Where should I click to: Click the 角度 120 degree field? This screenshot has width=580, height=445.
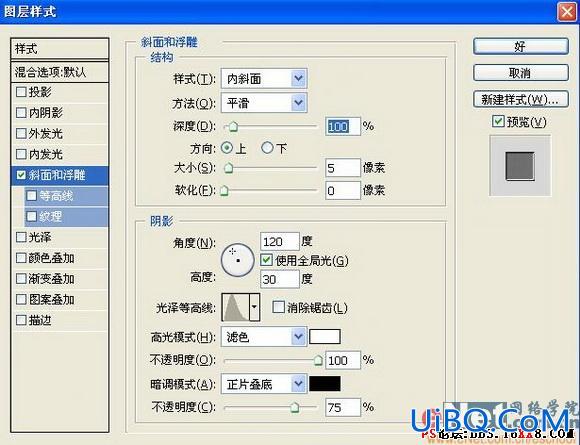280,242
